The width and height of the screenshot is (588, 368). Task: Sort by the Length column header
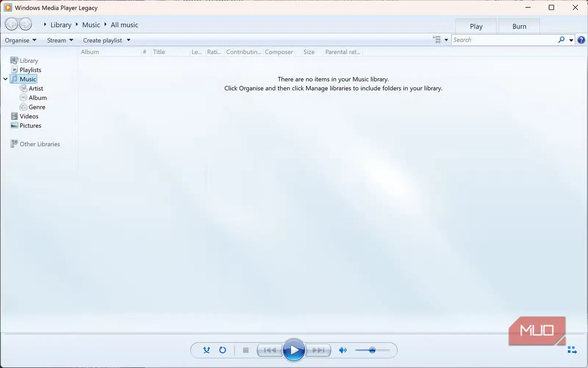(197, 52)
